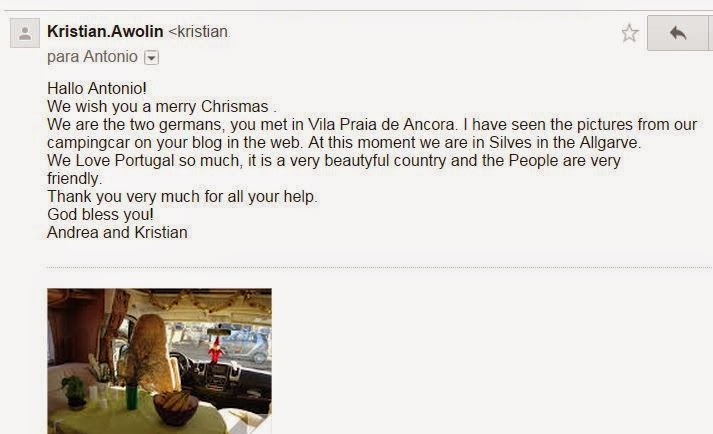
Task: Open the more-options button beside reply
Action: pyautogui.click(x=711, y=33)
